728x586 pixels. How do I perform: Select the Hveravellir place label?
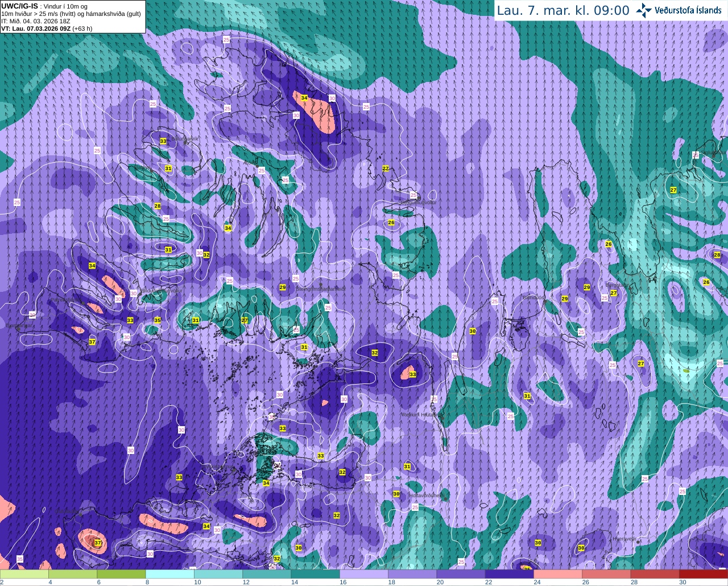click(624, 538)
